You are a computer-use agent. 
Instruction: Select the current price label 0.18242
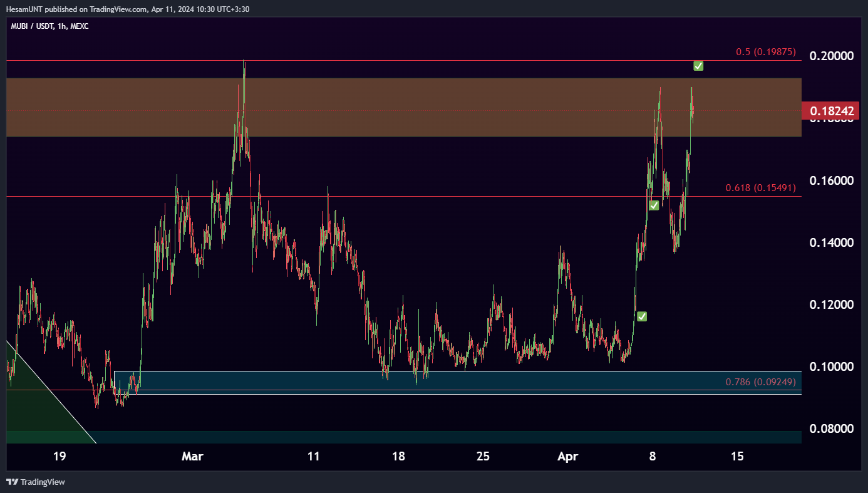(x=832, y=112)
